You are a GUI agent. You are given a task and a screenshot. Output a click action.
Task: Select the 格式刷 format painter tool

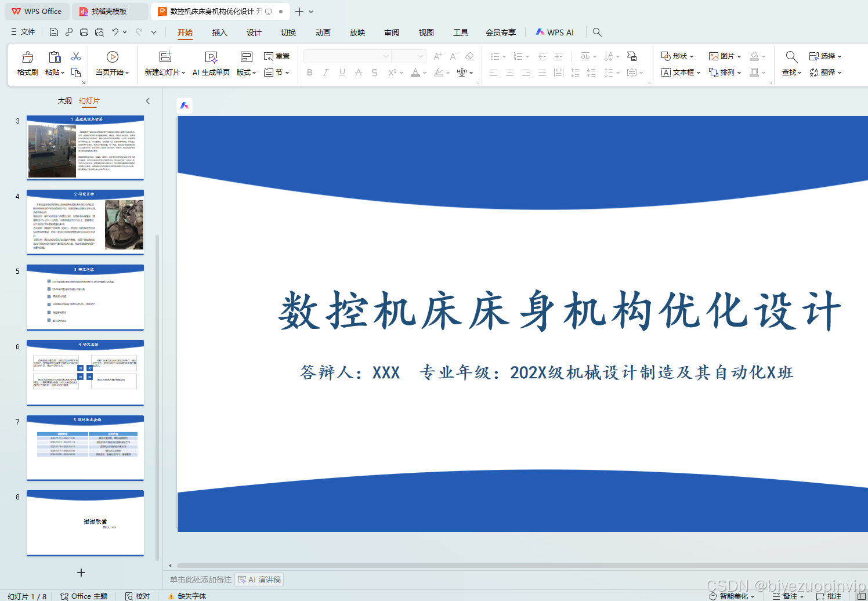pyautogui.click(x=27, y=63)
